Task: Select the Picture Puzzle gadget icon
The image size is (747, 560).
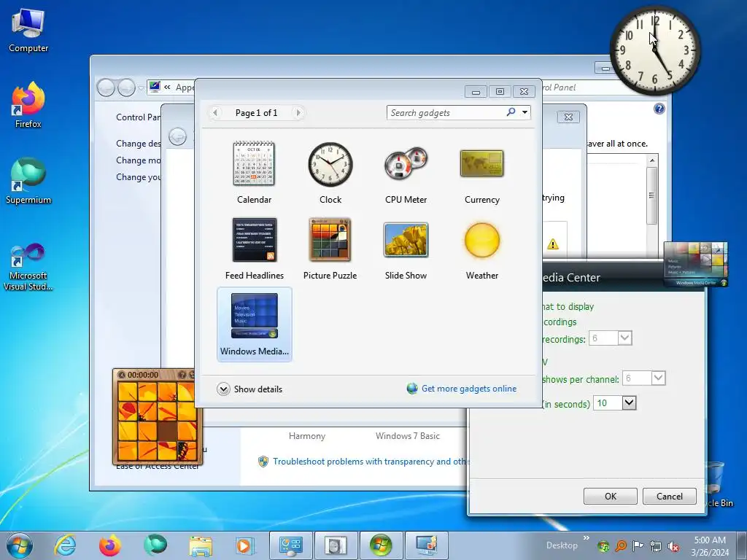Action: click(x=330, y=240)
